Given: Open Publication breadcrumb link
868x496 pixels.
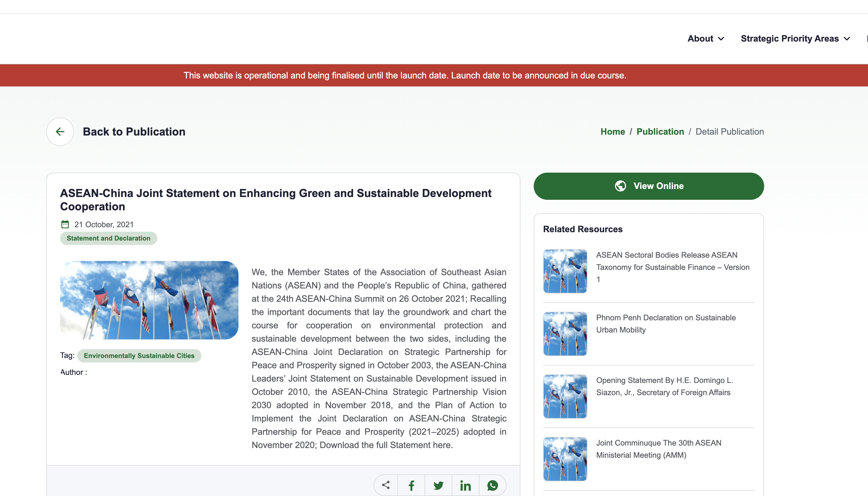Looking at the screenshot, I should click(660, 132).
